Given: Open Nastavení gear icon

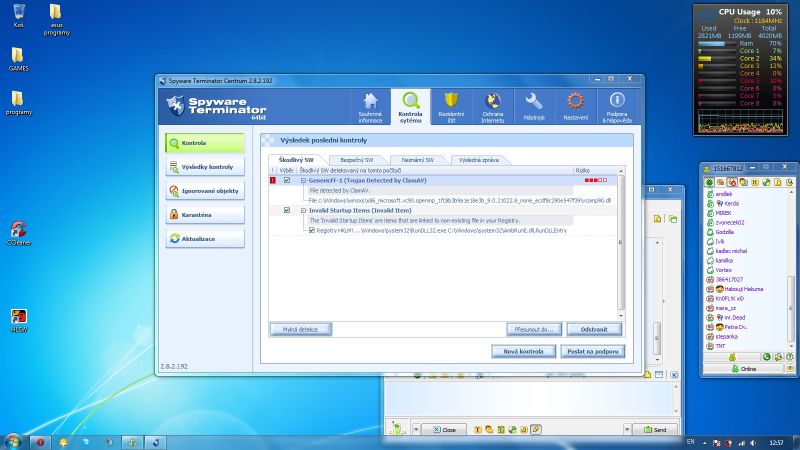Looking at the screenshot, I should click(x=576, y=107).
